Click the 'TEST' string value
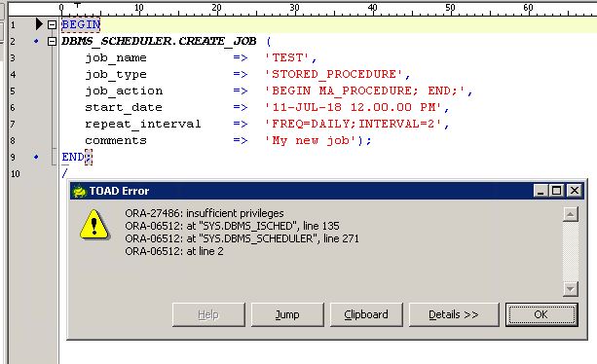 coord(286,57)
